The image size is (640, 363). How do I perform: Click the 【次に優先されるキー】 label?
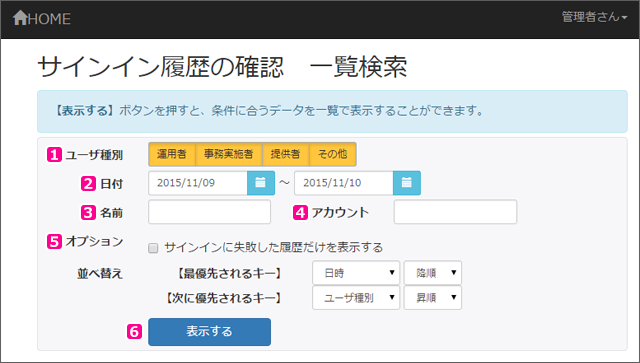tap(223, 298)
